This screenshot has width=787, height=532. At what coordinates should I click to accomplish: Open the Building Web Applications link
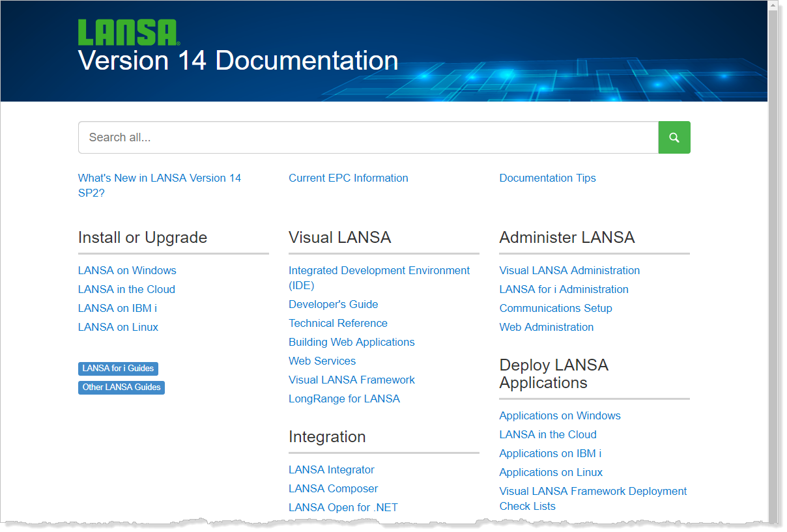click(x=352, y=342)
